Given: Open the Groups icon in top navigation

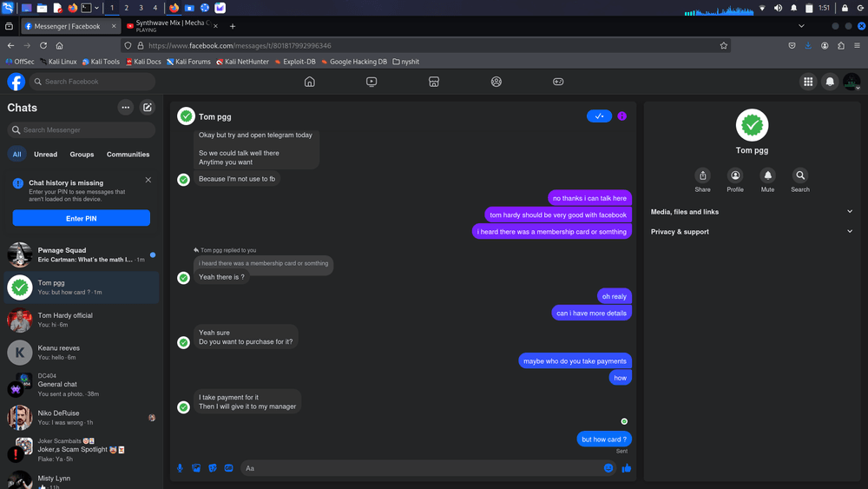Looking at the screenshot, I should click(496, 82).
